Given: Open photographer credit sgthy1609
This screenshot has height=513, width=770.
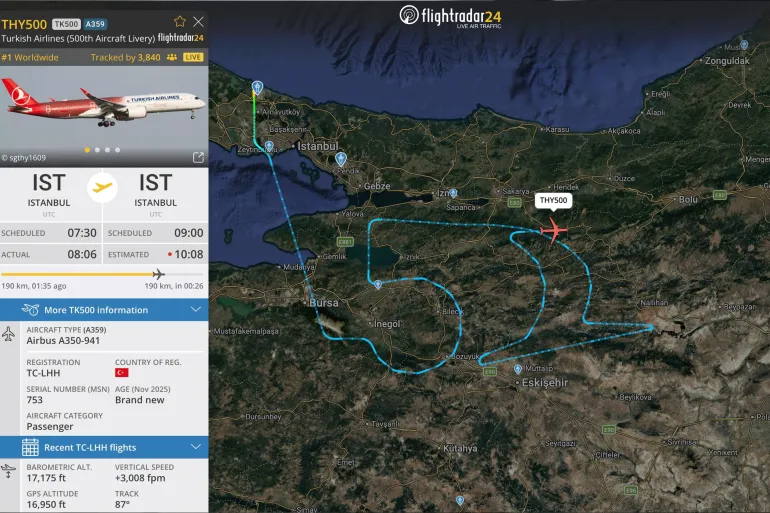Looking at the screenshot, I should click(x=25, y=158).
